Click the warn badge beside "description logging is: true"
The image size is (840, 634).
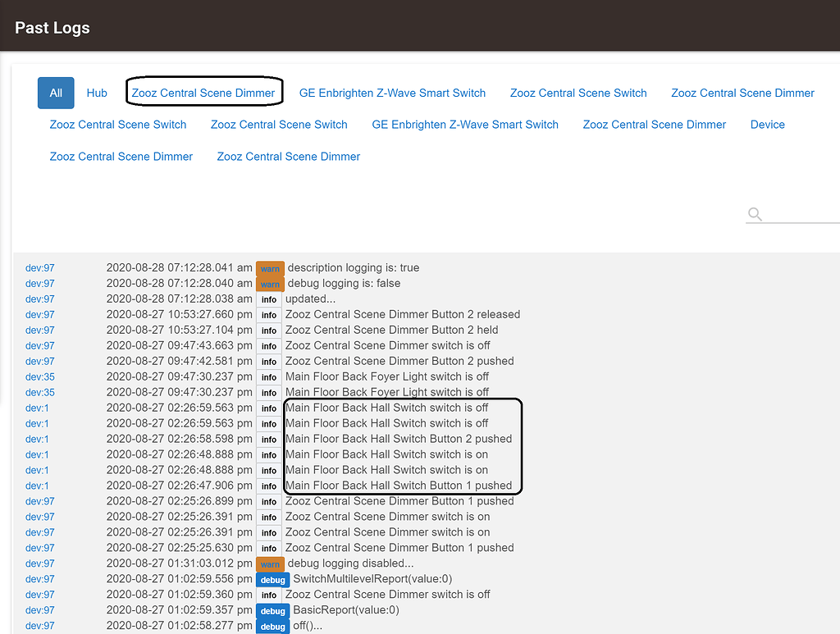[270, 267]
